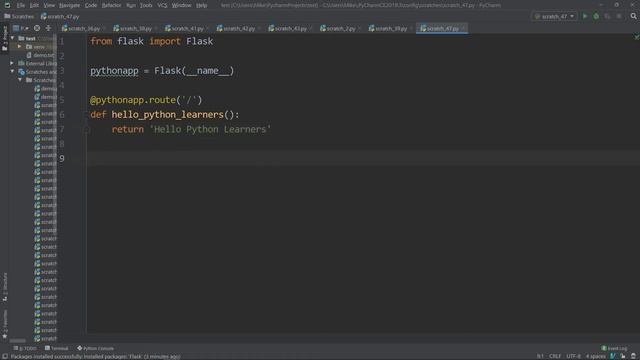Image resolution: width=640 pixels, height=360 pixels.
Task: Open the scratch_47 run configuration dropdown
Action: [555, 16]
